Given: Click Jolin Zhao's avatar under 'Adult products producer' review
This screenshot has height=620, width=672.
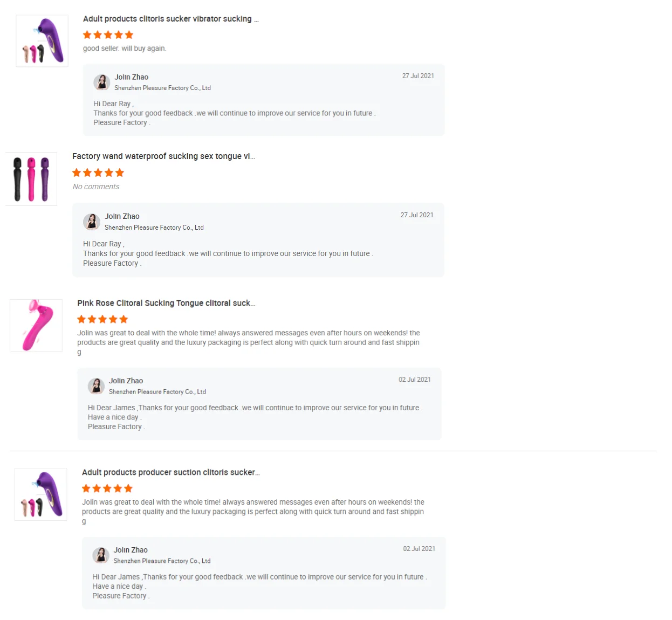Looking at the screenshot, I should pyautogui.click(x=101, y=555).
